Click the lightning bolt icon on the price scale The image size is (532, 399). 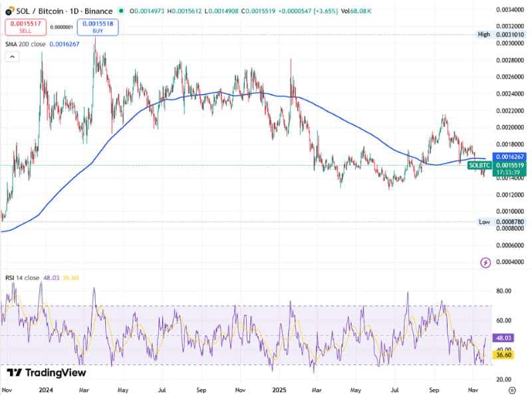click(486, 263)
